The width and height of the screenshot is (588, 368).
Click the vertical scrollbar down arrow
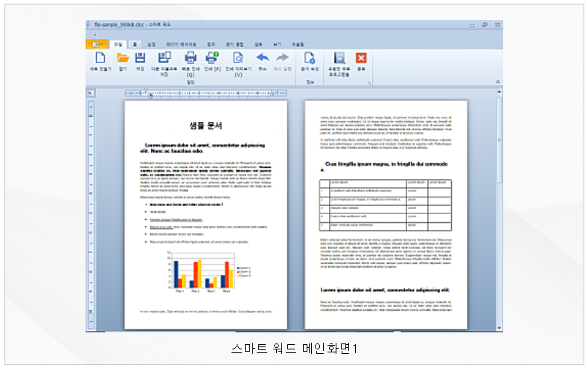point(499,329)
